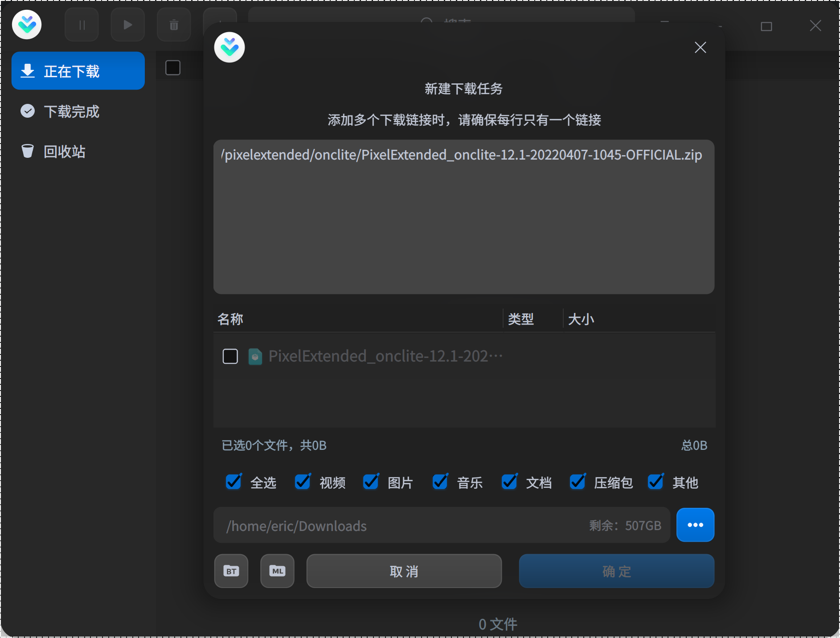The image size is (840, 638).
Task: Import a metalink file via the ML icon
Action: [x=277, y=571]
